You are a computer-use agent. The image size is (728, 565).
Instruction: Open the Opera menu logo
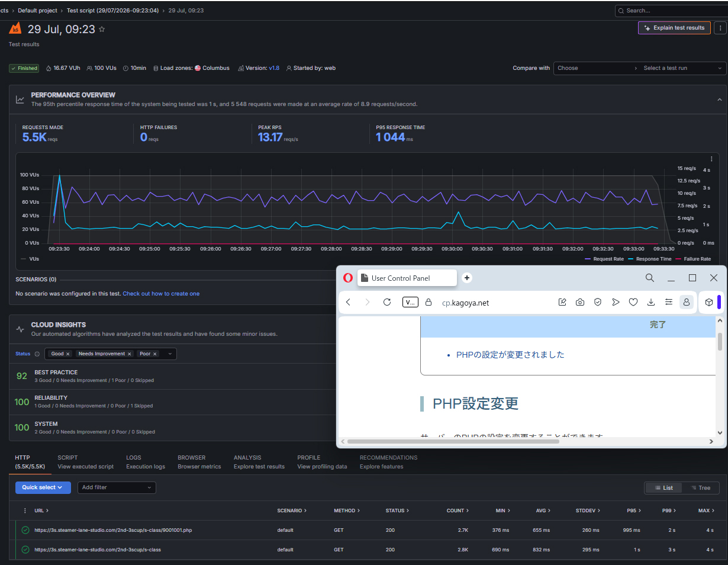(x=348, y=278)
